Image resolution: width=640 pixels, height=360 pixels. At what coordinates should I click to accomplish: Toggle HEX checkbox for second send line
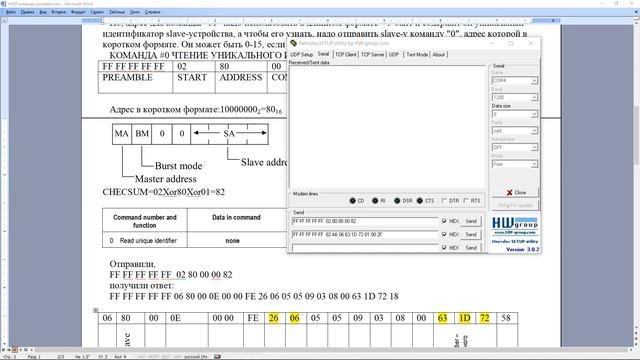coord(444,234)
